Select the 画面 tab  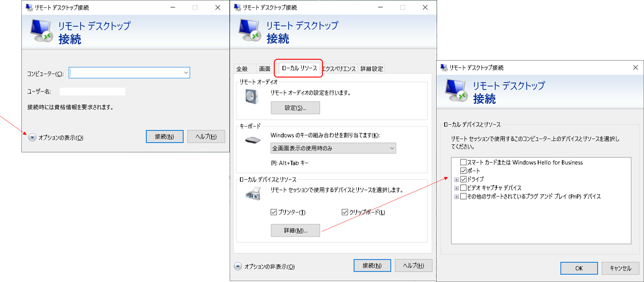[264, 69]
